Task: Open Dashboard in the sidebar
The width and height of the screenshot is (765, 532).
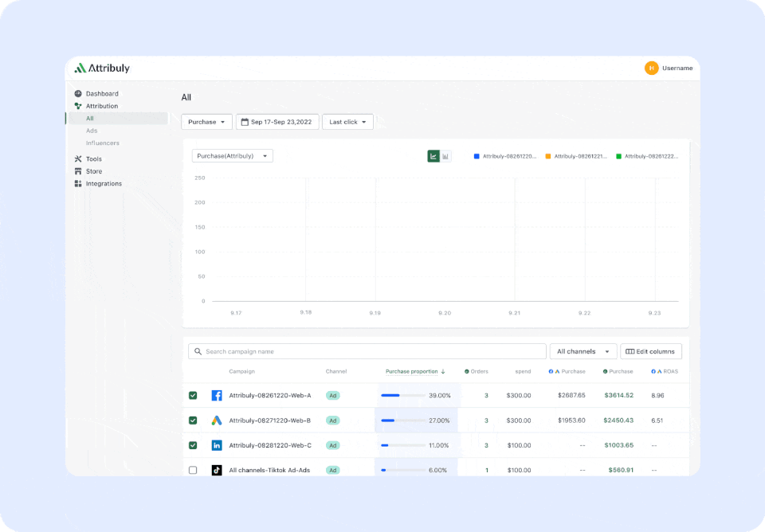Action: tap(102, 94)
